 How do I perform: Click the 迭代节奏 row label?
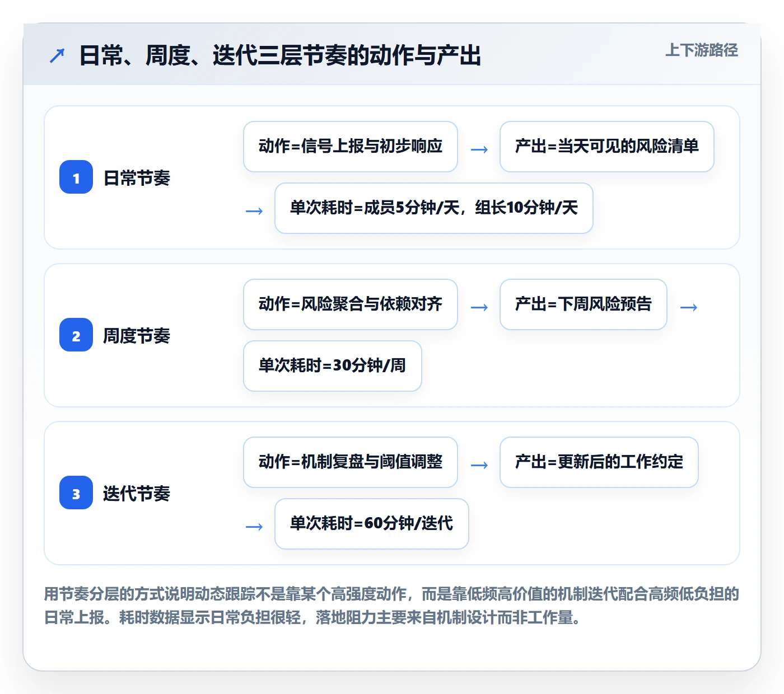pos(137,494)
